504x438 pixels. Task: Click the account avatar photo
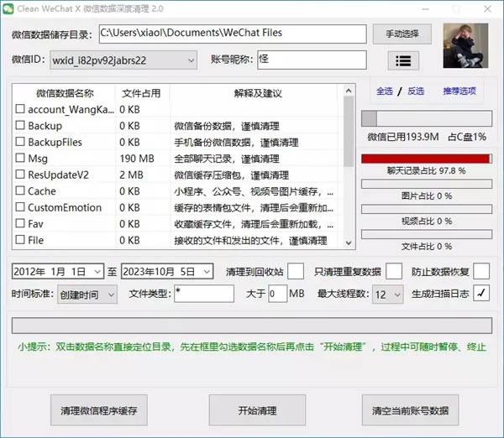[465, 45]
